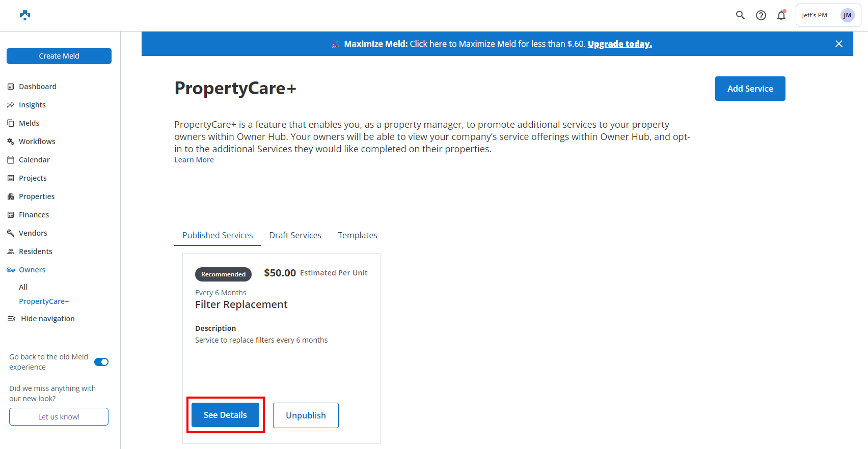868x449 pixels.
Task: Open Workflows in the sidebar
Action: [x=37, y=142]
